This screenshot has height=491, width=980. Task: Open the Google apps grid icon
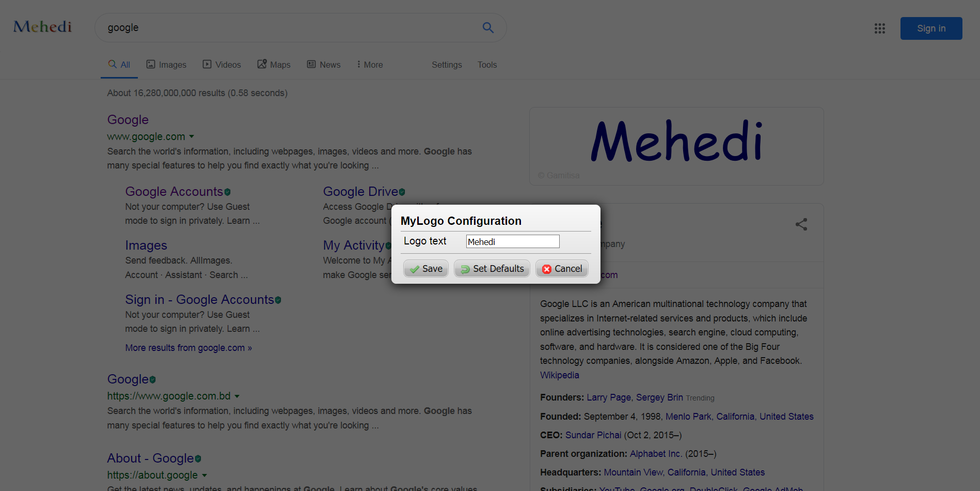coord(880,28)
